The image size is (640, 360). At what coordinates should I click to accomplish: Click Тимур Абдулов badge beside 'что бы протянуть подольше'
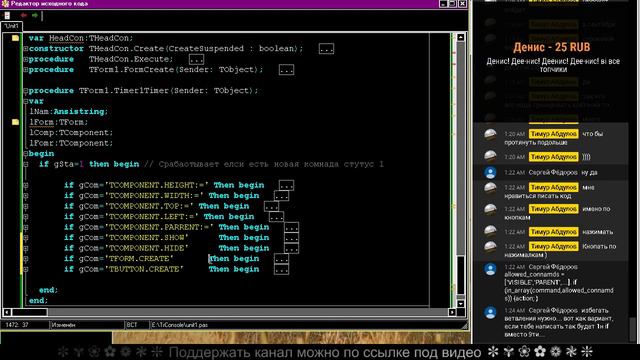tap(553, 134)
